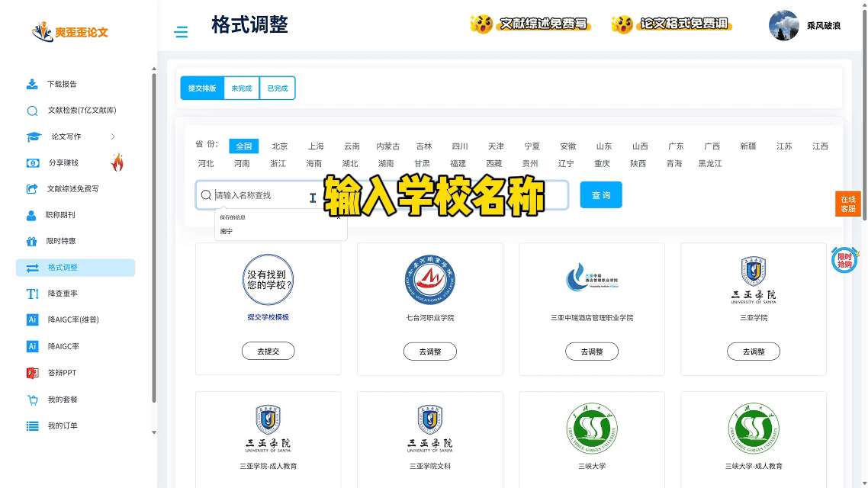Switch to the 未完成 tab
868x488 pixels.
(x=242, y=88)
